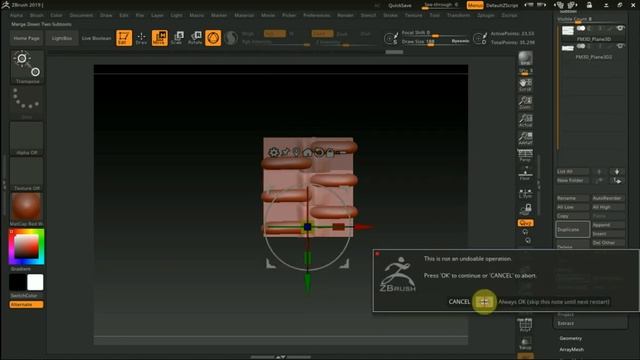Toggle the orange Menus button
Screen dimensions: 640x360
[x=475, y=5]
